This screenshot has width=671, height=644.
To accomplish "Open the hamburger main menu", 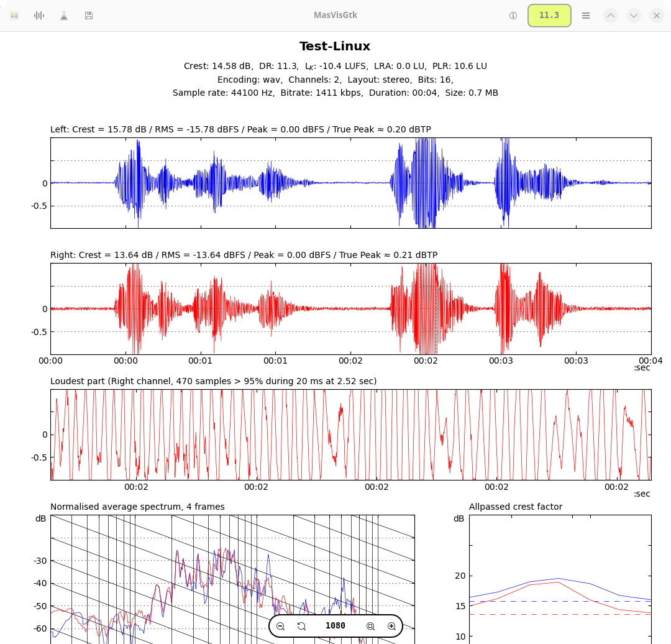I will click(586, 16).
